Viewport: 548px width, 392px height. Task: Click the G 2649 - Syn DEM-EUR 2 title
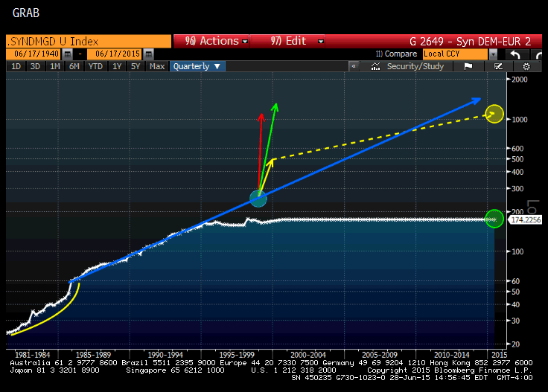[x=470, y=42]
